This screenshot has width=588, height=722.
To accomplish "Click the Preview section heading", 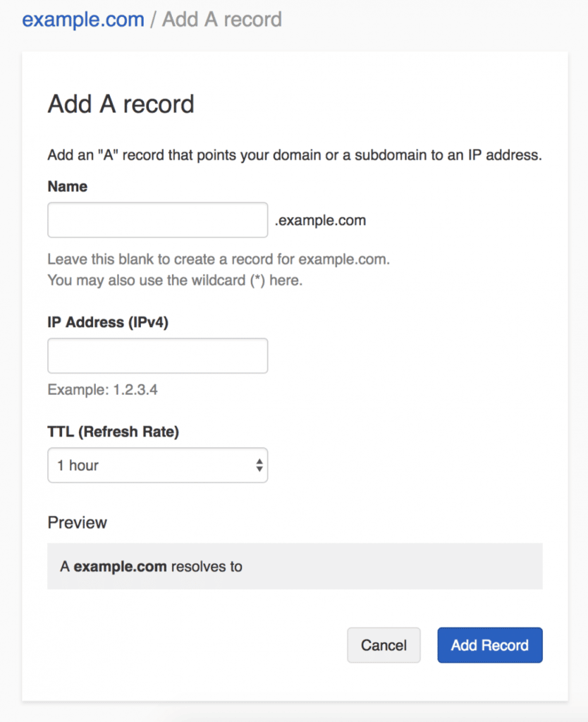I will click(77, 522).
